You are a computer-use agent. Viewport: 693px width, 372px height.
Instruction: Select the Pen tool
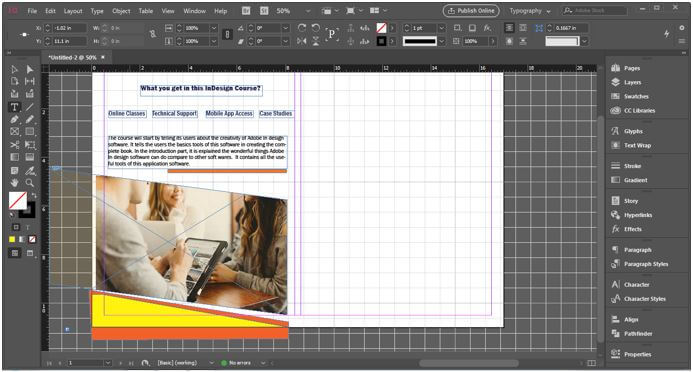coord(14,119)
